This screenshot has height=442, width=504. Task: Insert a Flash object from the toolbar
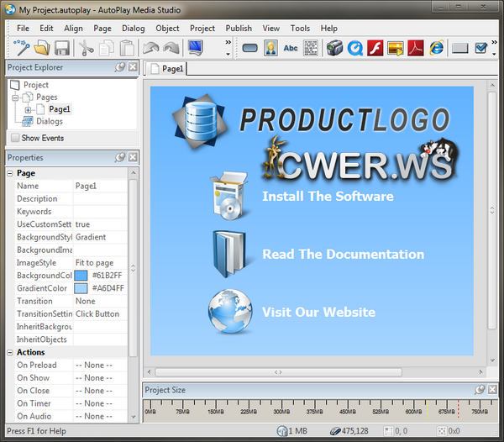point(375,48)
